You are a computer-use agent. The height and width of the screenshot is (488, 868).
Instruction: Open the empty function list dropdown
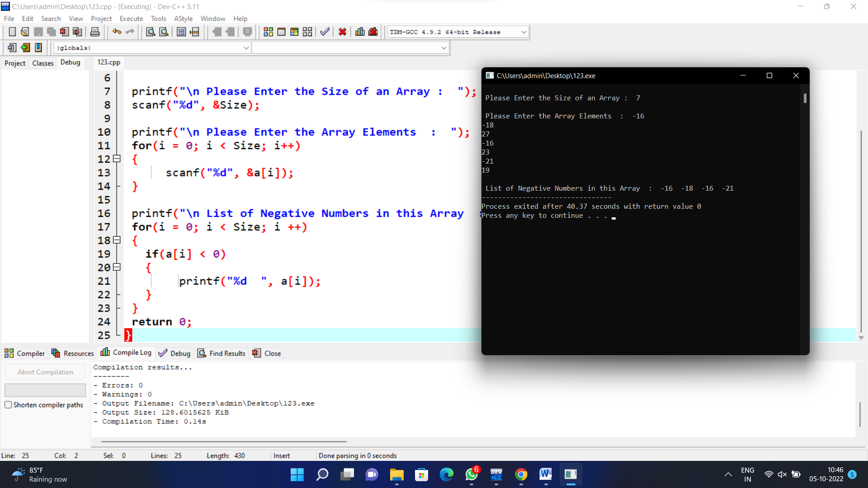(x=443, y=48)
